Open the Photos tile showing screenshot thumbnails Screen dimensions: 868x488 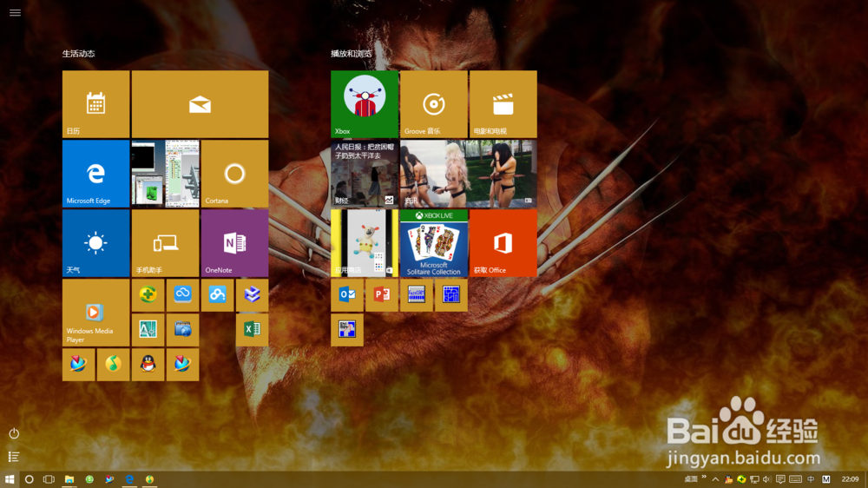pyautogui.click(x=166, y=174)
